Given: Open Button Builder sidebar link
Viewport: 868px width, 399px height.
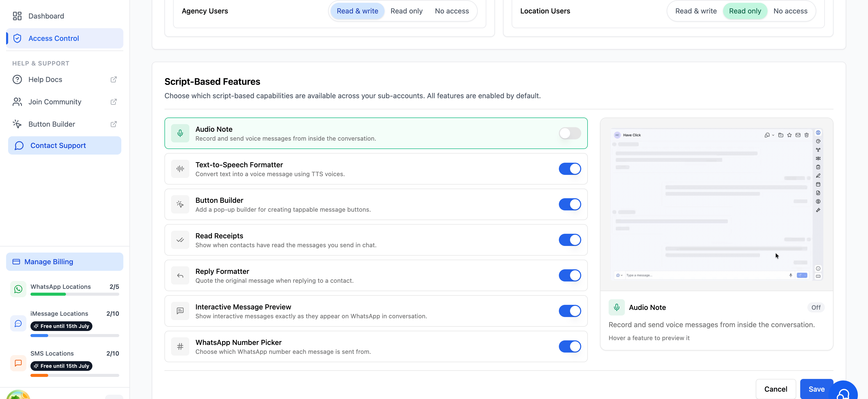Looking at the screenshot, I should (65, 124).
